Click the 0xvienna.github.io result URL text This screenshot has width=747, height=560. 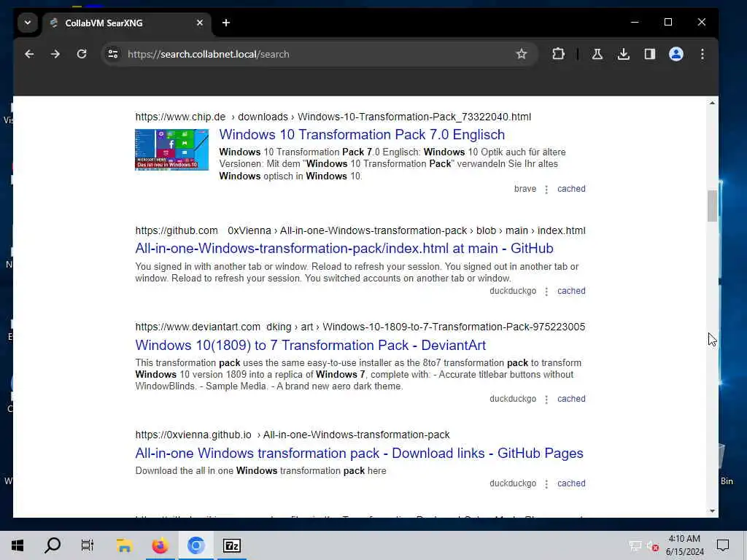tap(292, 435)
